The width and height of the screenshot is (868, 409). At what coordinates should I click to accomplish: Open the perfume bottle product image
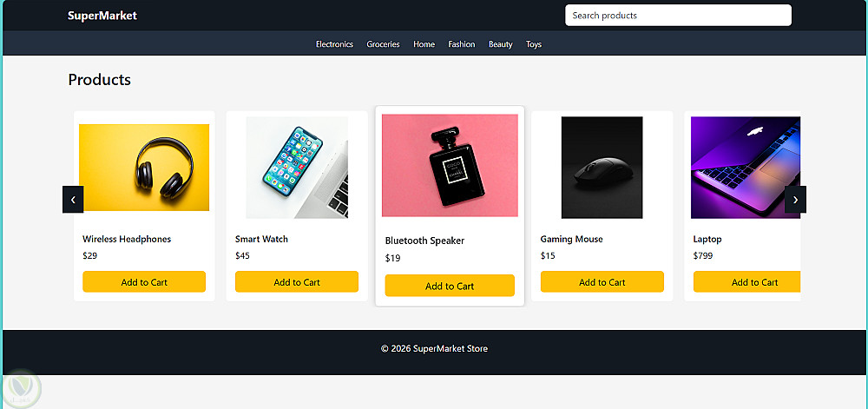(450, 166)
